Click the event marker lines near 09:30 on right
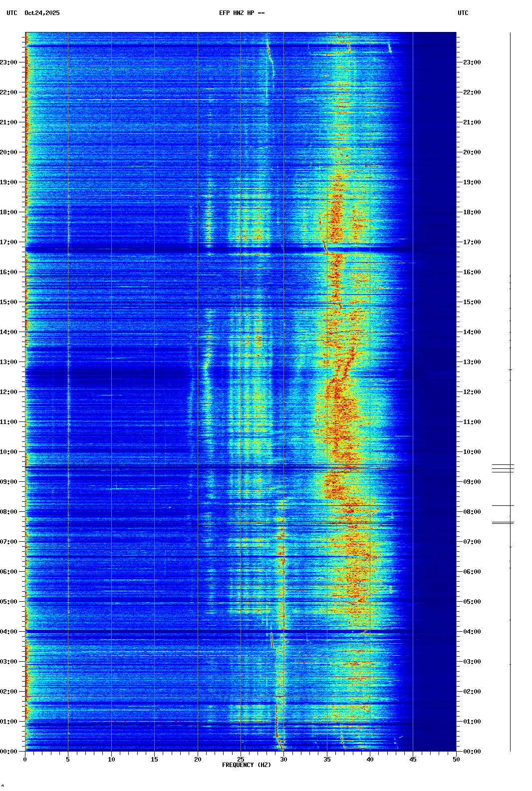This screenshot has height=791, width=532. click(x=503, y=468)
